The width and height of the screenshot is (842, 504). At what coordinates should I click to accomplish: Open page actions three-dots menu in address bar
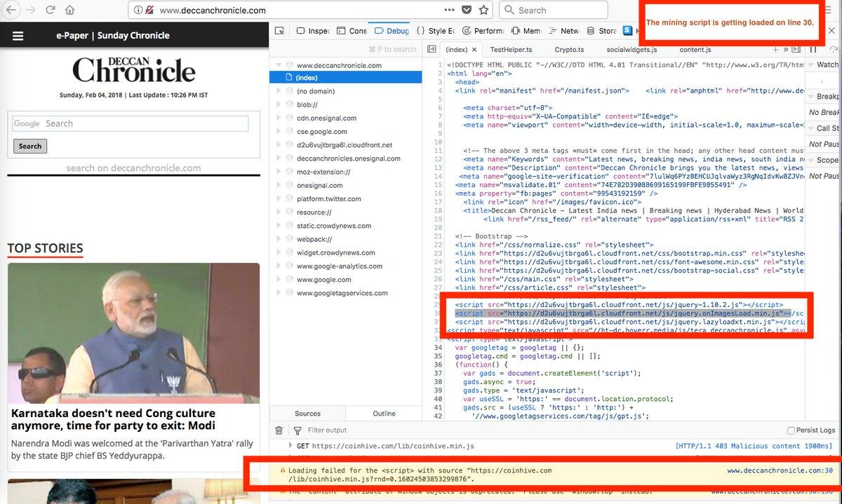(x=449, y=10)
